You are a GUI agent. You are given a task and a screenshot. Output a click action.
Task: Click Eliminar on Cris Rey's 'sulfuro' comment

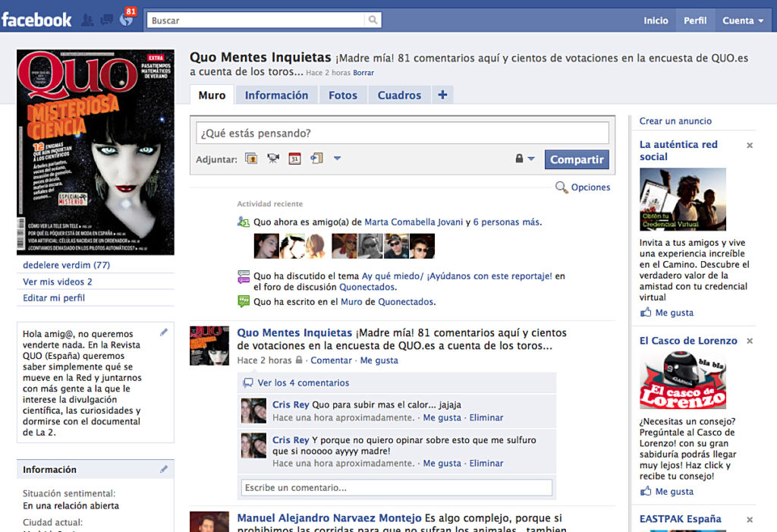click(486, 463)
